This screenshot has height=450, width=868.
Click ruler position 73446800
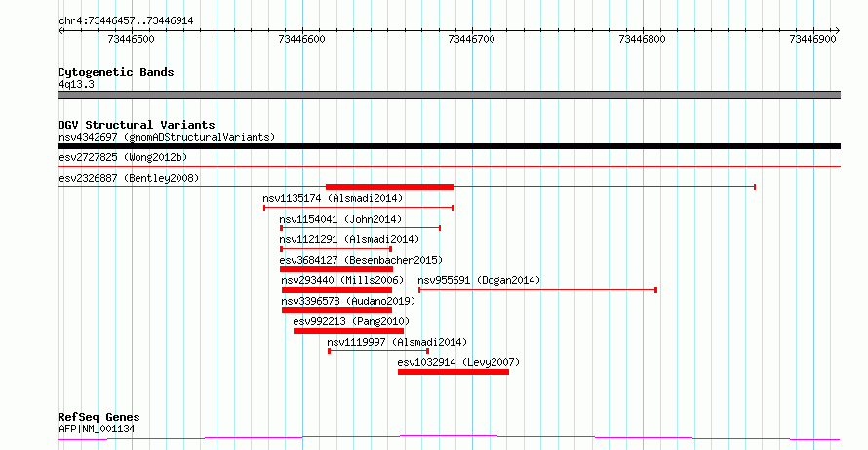(x=643, y=39)
